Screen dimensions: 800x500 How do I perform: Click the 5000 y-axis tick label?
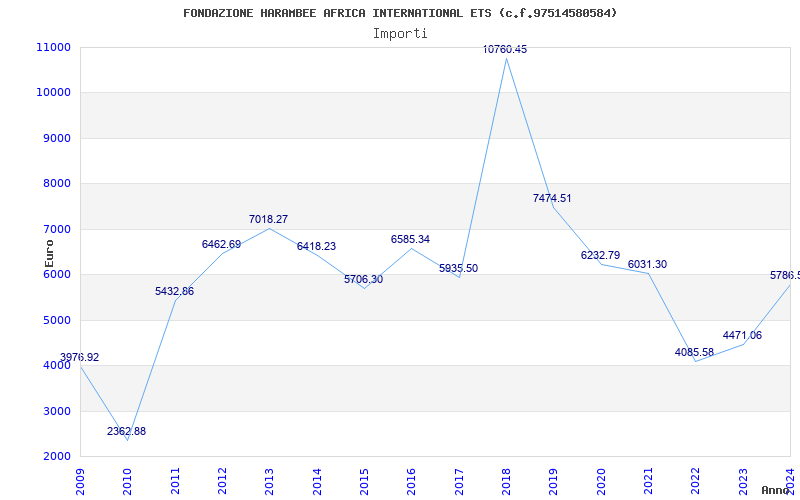click(56, 320)
